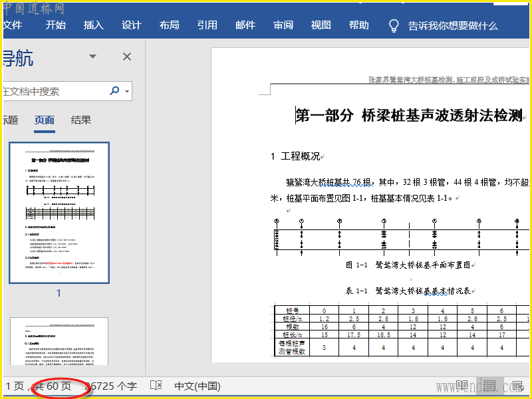Click the section heading 1 工程概况

[295, 156]
